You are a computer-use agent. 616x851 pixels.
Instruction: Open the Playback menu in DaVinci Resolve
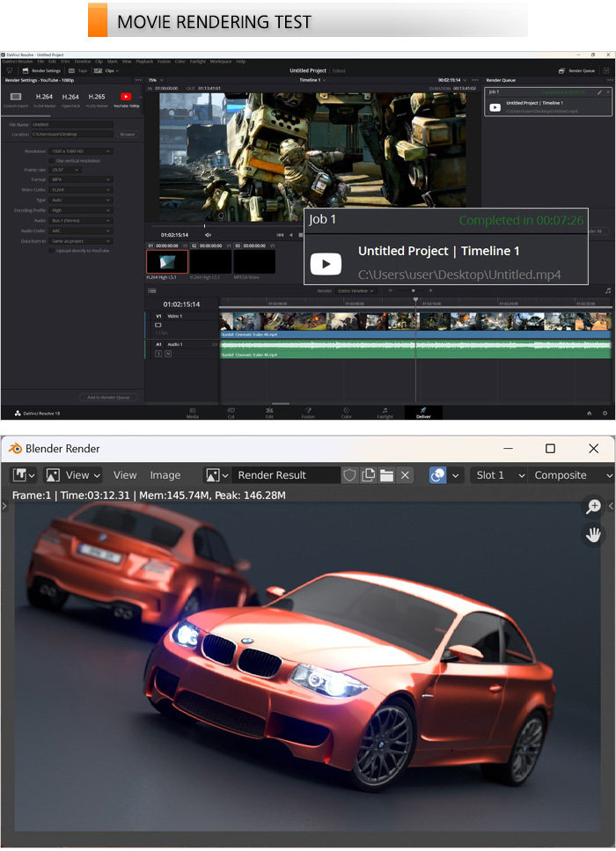click(x=144, y=62)
